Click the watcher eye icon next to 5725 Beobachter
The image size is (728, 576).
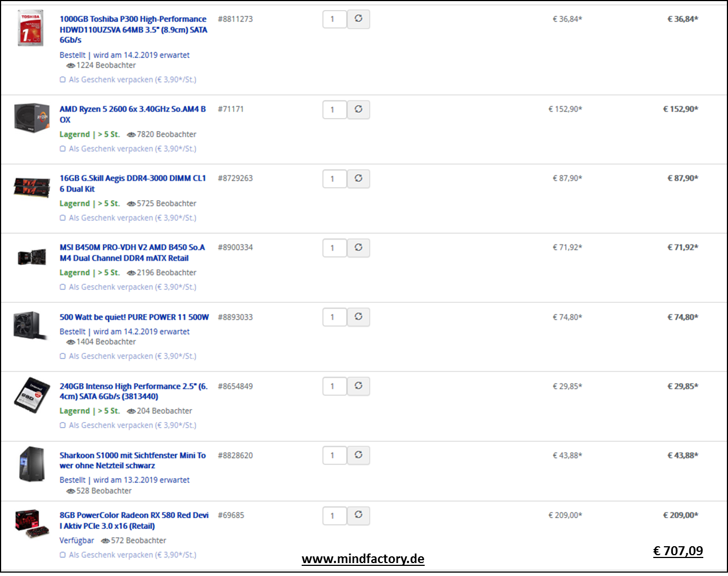click(x=131, y=204)
